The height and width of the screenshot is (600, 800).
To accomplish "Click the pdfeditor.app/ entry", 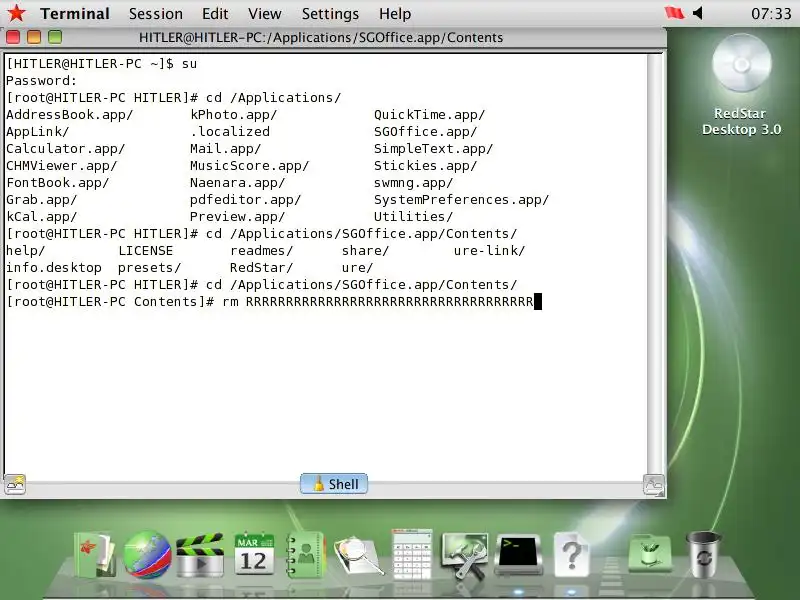I will [245, 199].
